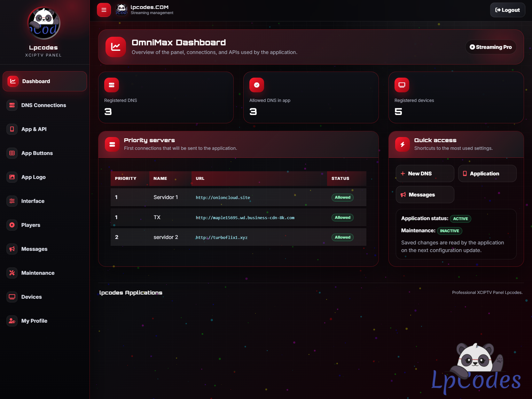
Task: Click the Allowed DNS check-mark icon
Action: tap(257, 85)
